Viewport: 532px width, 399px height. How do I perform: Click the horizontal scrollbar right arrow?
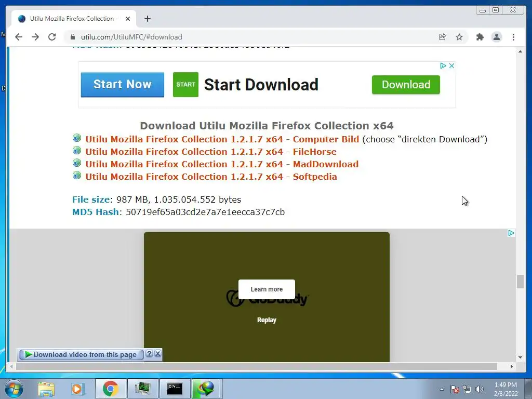tap(512, 366)
